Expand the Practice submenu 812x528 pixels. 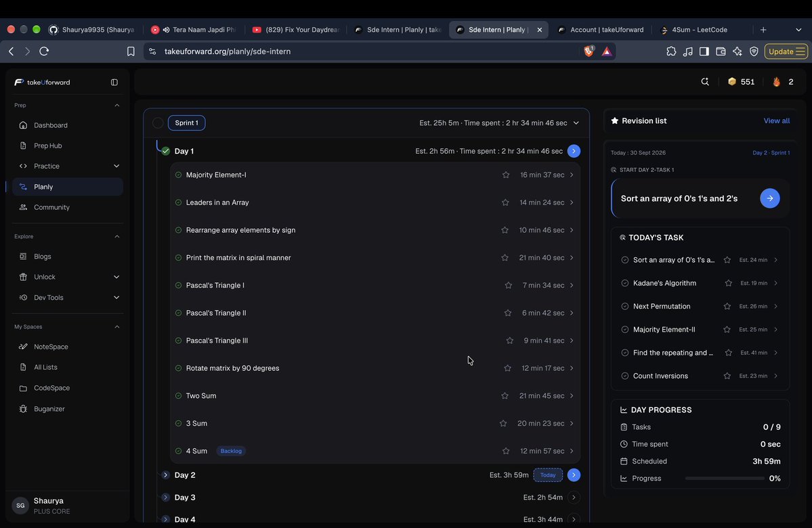point(116,166)
